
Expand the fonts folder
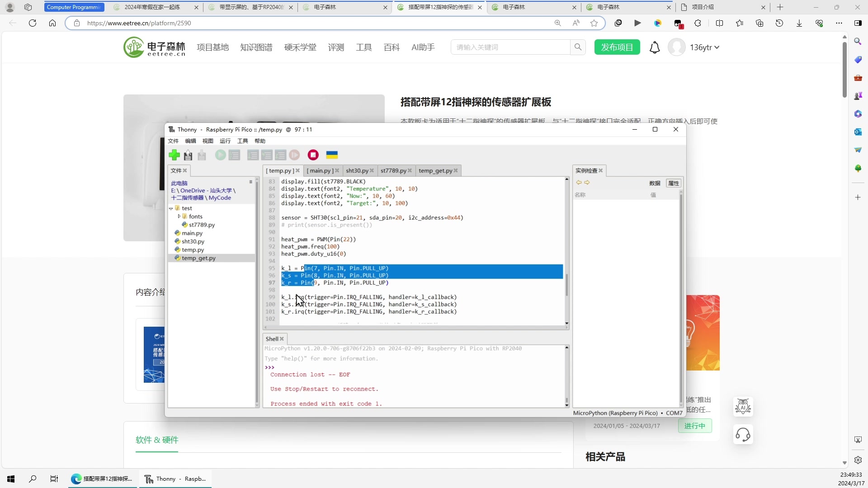179,216
